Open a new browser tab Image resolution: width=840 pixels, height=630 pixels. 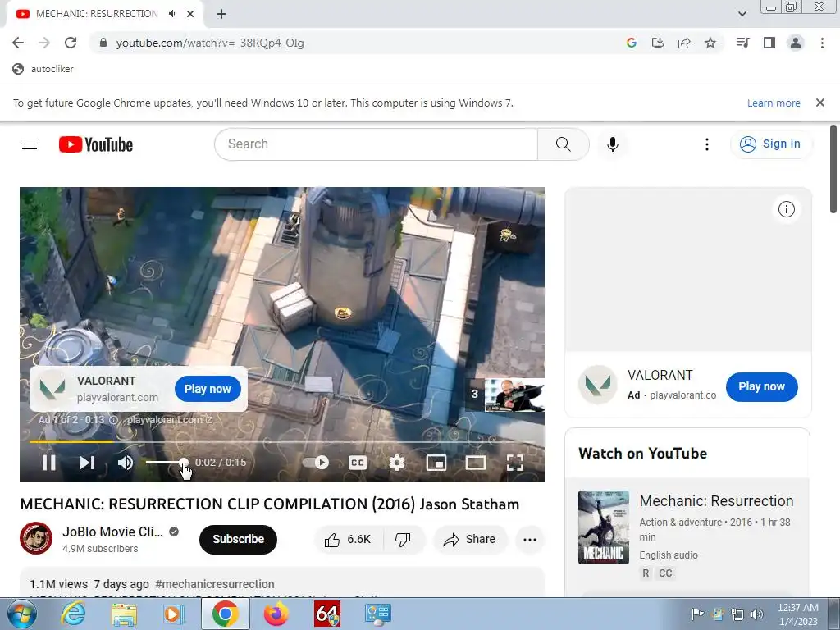[221, 14]
